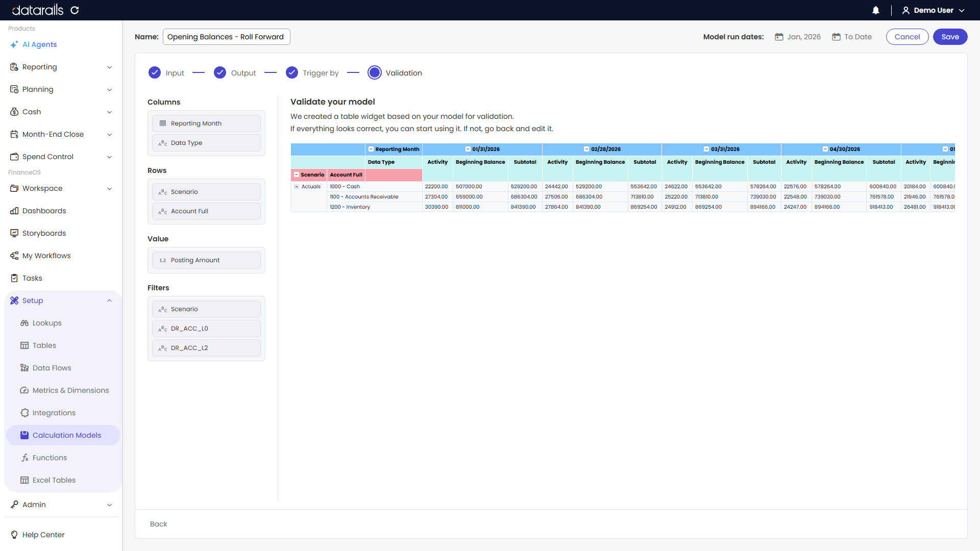Open the Demo User dropdown
This screenshot has width=980, height=551.
934,10
